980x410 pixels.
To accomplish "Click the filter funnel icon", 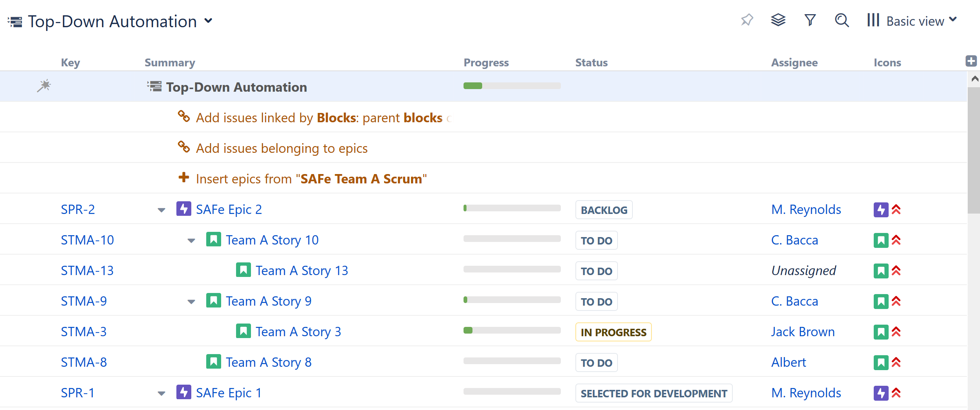I will 810,20.
